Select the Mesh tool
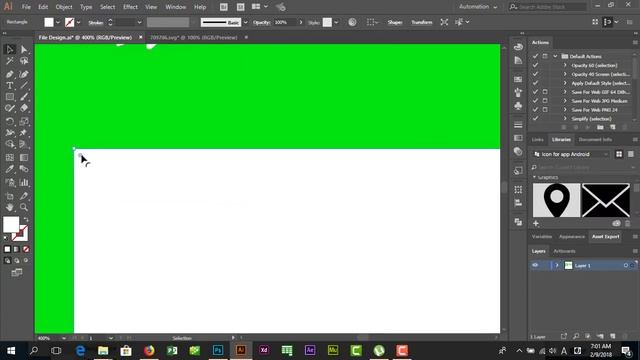This screenshot has width=640, height=360. click(x=10, y=158)
